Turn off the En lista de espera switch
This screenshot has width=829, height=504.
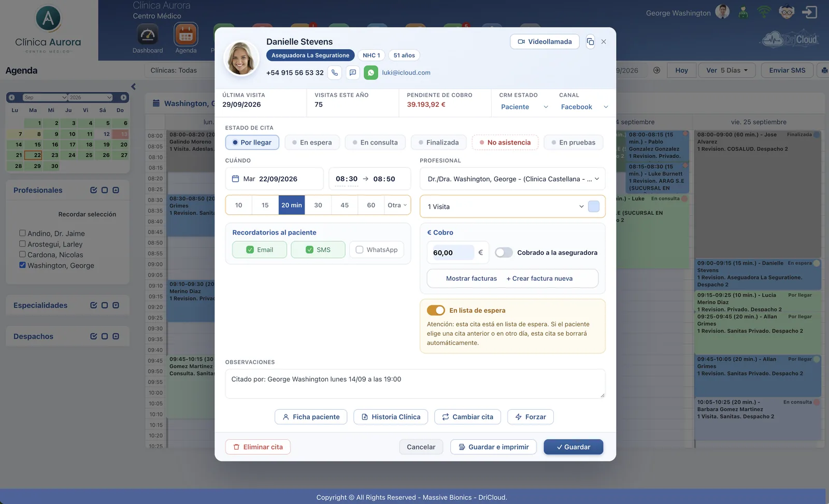tap(436, 310)
